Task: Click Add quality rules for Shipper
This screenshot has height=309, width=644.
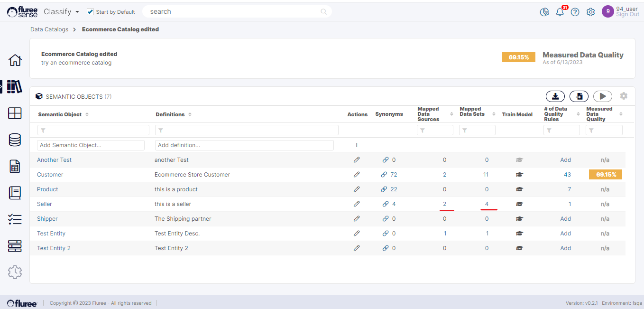Action: (x=565, y=219)
